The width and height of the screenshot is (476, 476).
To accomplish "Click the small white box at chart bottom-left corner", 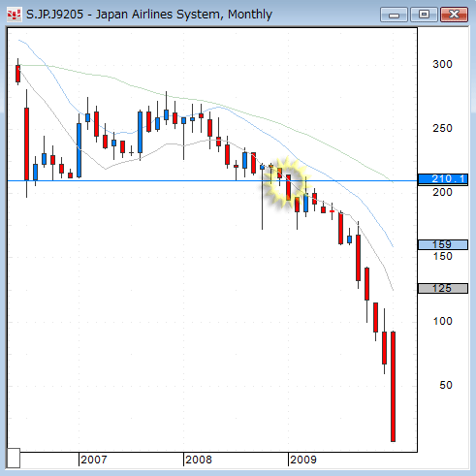I will coord(14,458).
